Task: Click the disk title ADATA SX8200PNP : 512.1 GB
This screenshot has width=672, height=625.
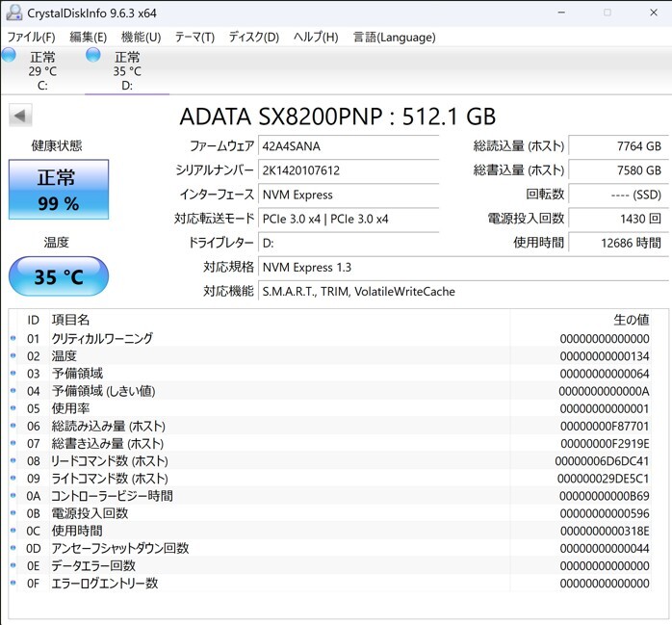Action: (x=338, y=117)
